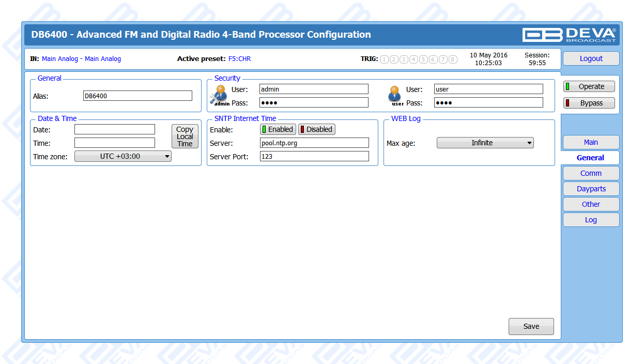
Task: Log out of the session
Action: pyautogui.click(x=591, y=58)
